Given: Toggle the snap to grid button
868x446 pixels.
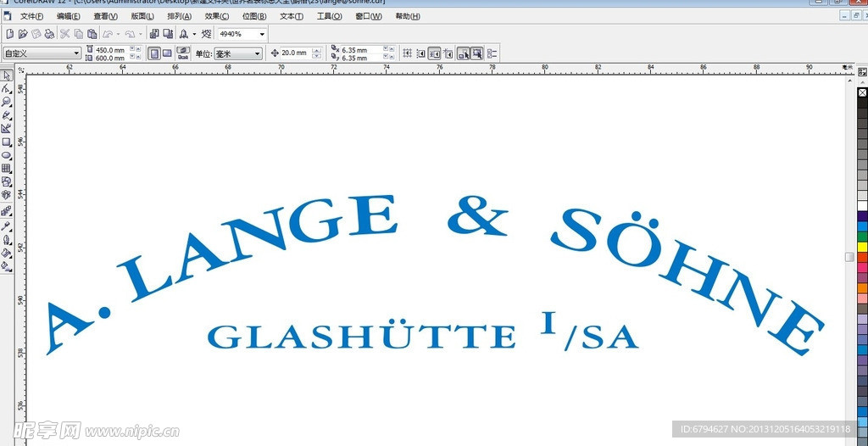Looking at the screenshot, I should click(x=408, y=53).
